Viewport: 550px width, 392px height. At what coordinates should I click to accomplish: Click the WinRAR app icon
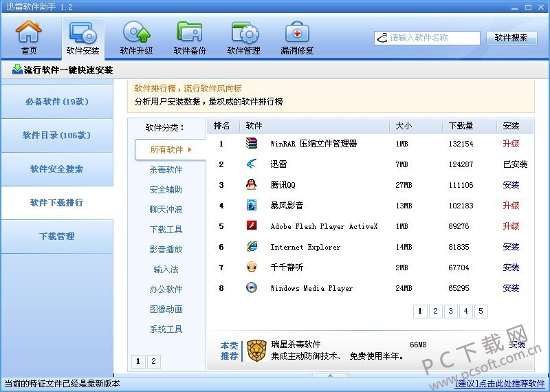point(252,143)
